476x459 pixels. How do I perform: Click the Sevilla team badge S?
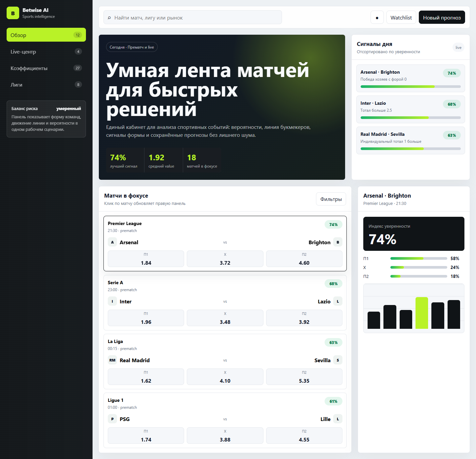(338, 360)
